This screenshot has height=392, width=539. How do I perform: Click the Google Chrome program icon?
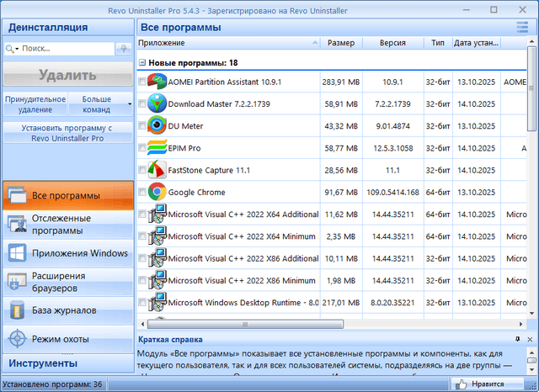pos(157,192)
